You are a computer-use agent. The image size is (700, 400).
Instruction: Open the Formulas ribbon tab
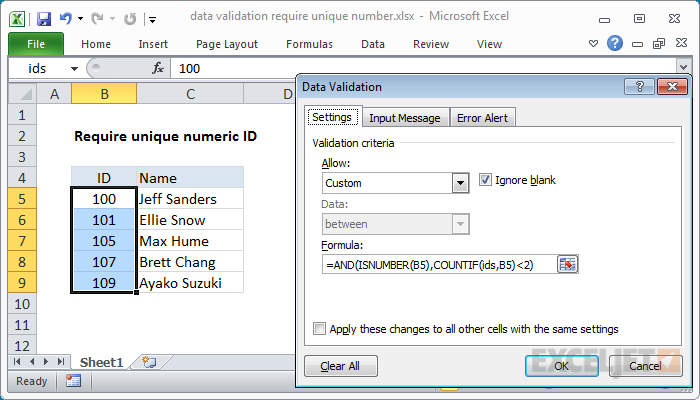pyautogui.click(x=309, y=44)
